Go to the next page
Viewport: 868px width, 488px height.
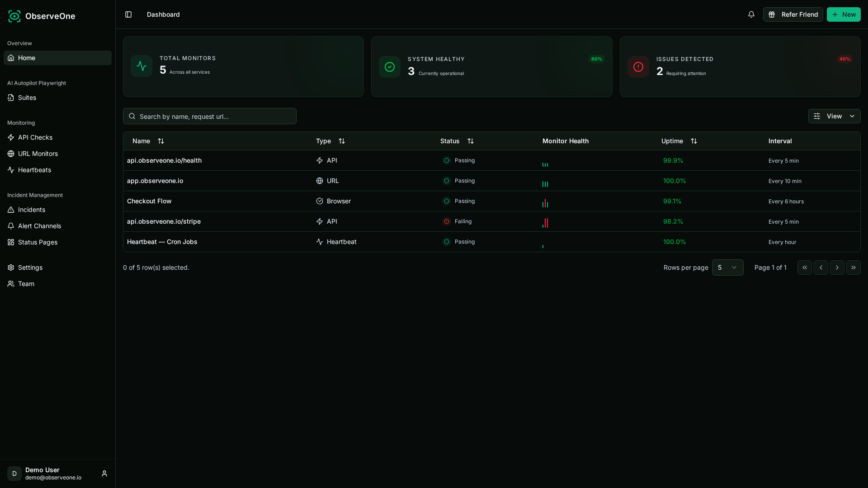pos(837,267)
